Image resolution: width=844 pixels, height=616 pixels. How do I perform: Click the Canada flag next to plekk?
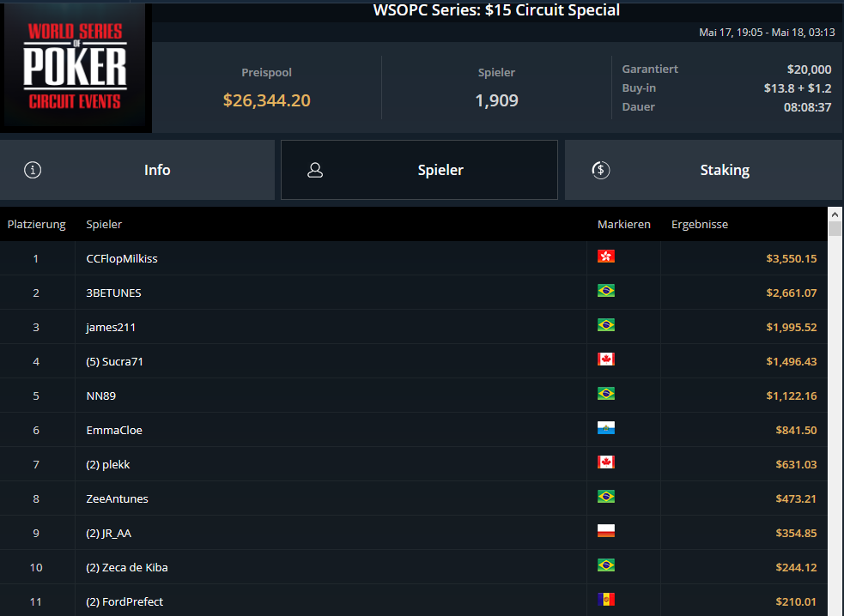(x=606, y=462)
